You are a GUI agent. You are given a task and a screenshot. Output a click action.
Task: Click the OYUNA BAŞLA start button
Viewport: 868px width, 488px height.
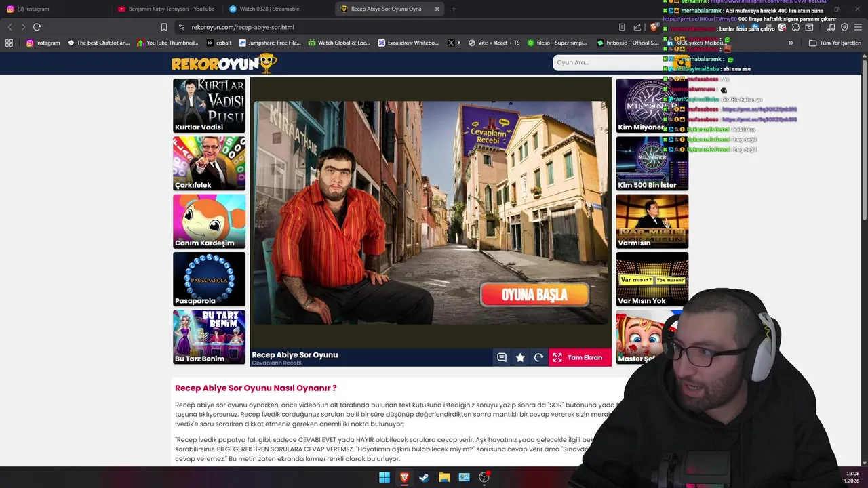[x=534, y=295]
